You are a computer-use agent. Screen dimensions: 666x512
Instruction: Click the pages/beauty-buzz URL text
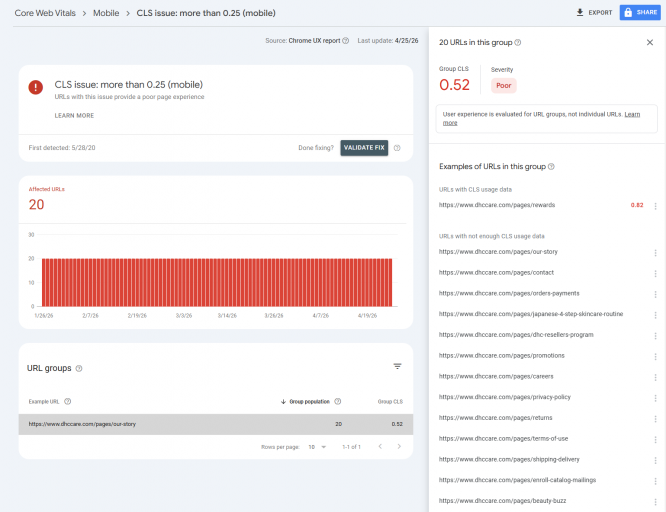click(502, 501)
